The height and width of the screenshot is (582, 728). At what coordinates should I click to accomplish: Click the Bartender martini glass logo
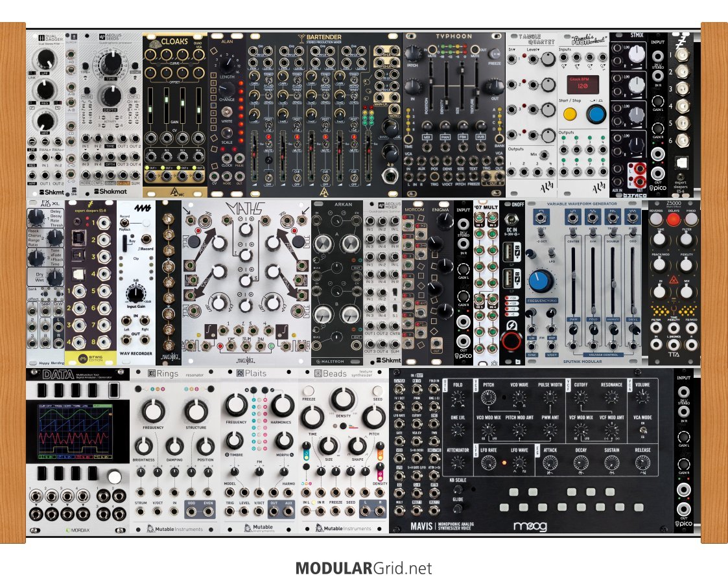(x=301, y=37)
